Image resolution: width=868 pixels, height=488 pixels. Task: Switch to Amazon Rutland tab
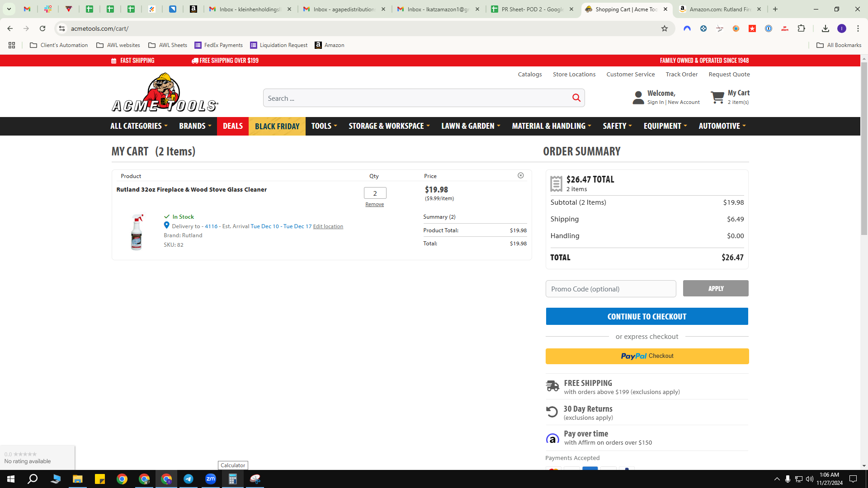tap(720, 9)
